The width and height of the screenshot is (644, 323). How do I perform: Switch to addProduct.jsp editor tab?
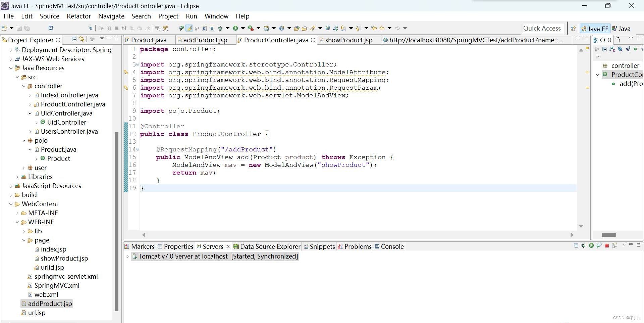[x=205, y=40]
